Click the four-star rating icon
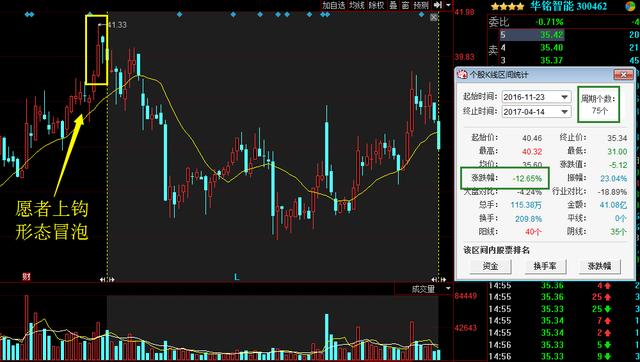Viewport: 640px width, 362px height. click(x=507, y=6)
